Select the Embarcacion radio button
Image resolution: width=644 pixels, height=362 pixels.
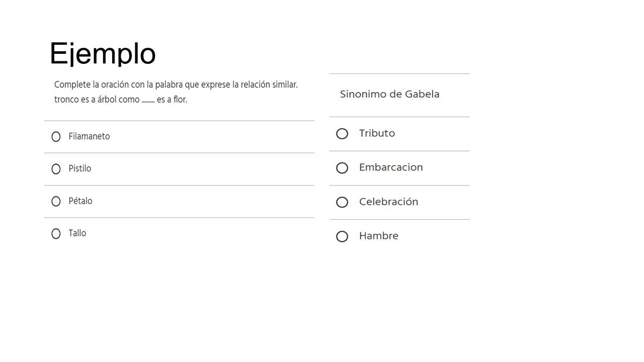(342, 168)
